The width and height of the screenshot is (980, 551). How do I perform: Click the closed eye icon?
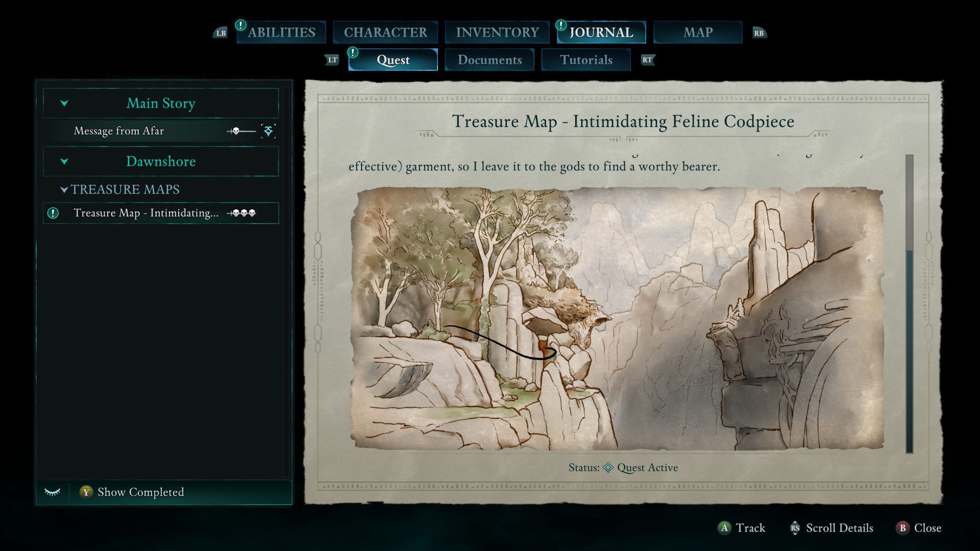[52, 492]
